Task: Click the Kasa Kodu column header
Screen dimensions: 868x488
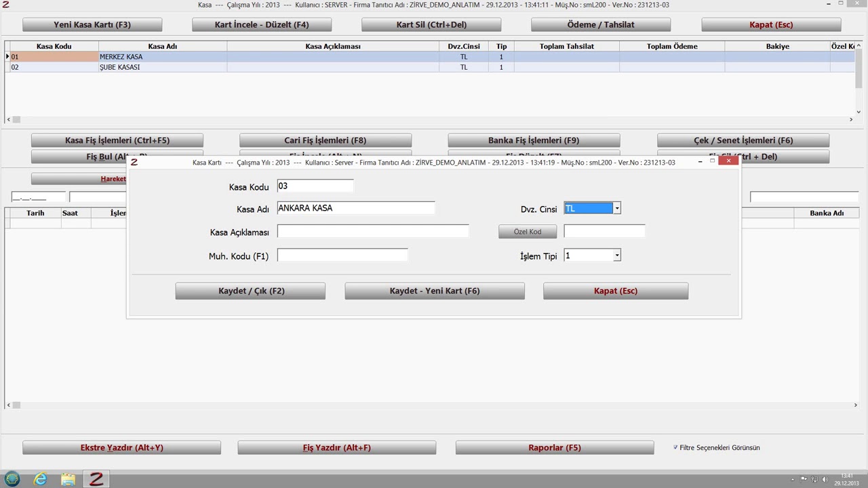Action: pos(54,46)
